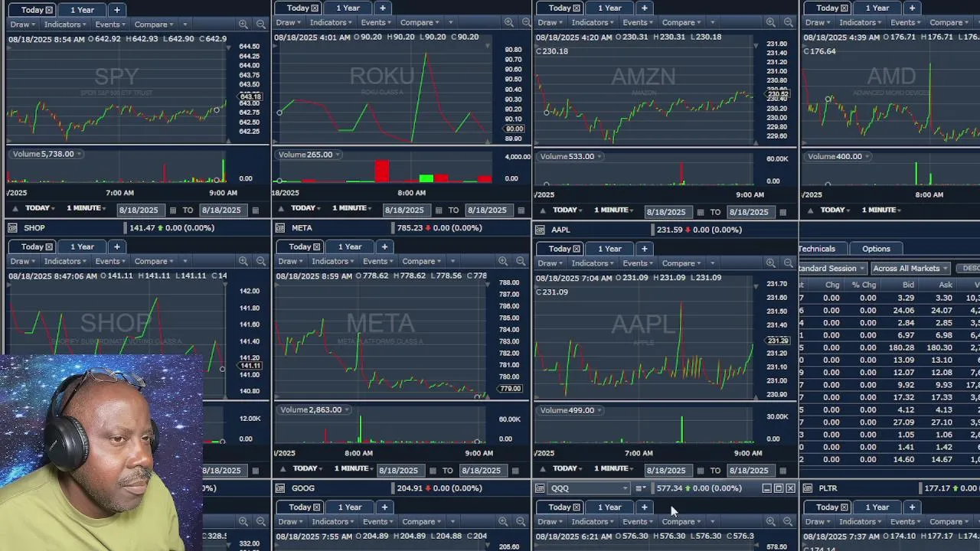Open Events dropdown on AMZN chart
The height and width of the screenshot is (551, 980).
pos(639,22)
